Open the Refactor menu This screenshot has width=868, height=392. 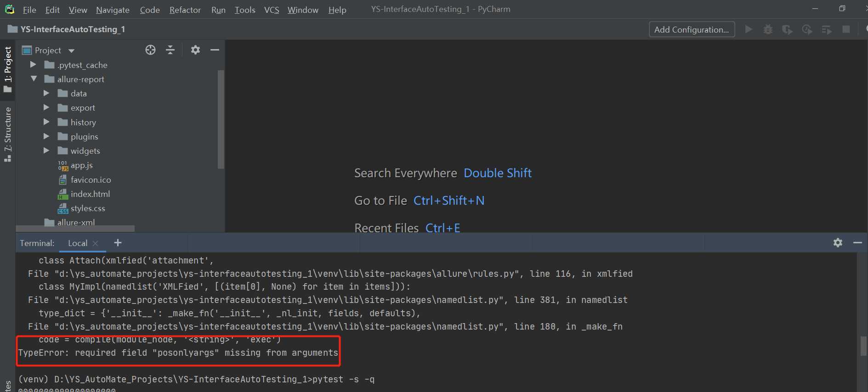[185, 10]
